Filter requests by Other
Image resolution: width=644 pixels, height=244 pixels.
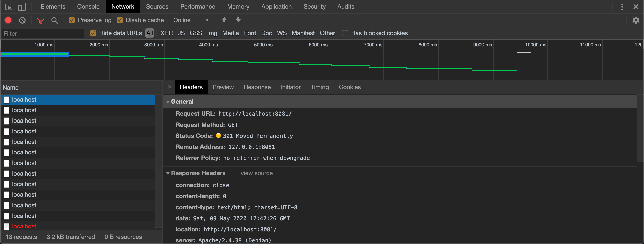[327, 33]
